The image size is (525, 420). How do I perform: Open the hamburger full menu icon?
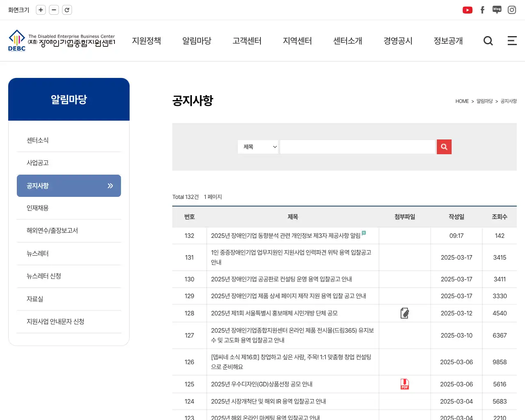point(512,41)
